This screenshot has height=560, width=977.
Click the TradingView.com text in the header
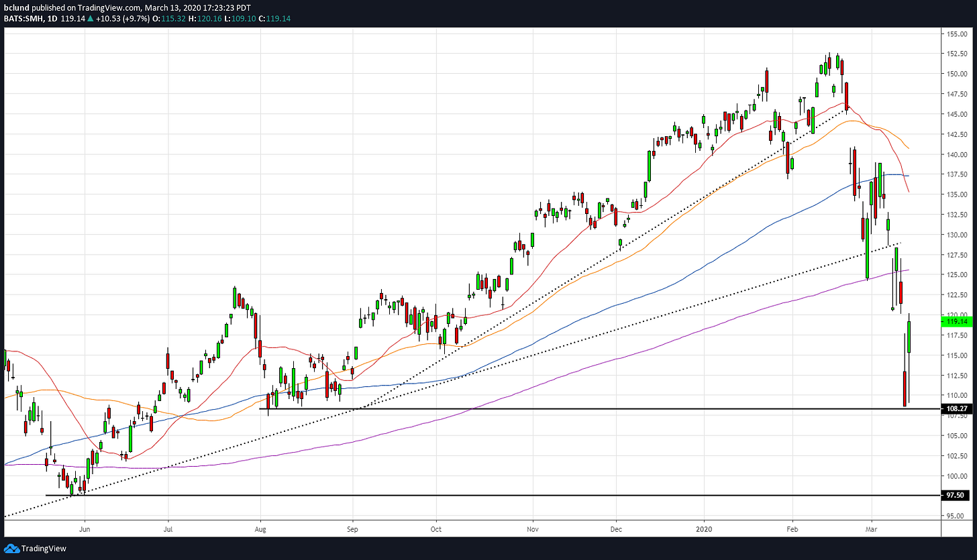[x=109, y=9]
